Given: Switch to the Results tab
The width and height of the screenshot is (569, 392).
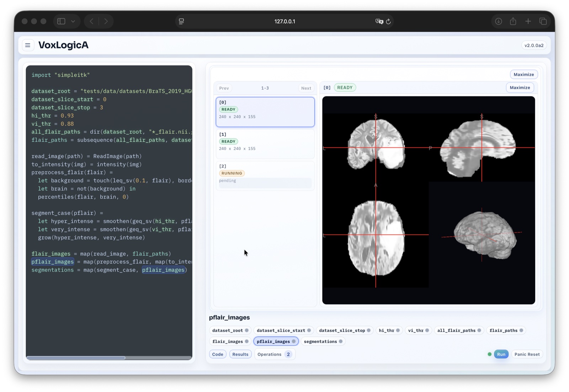Looking at the screenshot, I should pos(240,354).
